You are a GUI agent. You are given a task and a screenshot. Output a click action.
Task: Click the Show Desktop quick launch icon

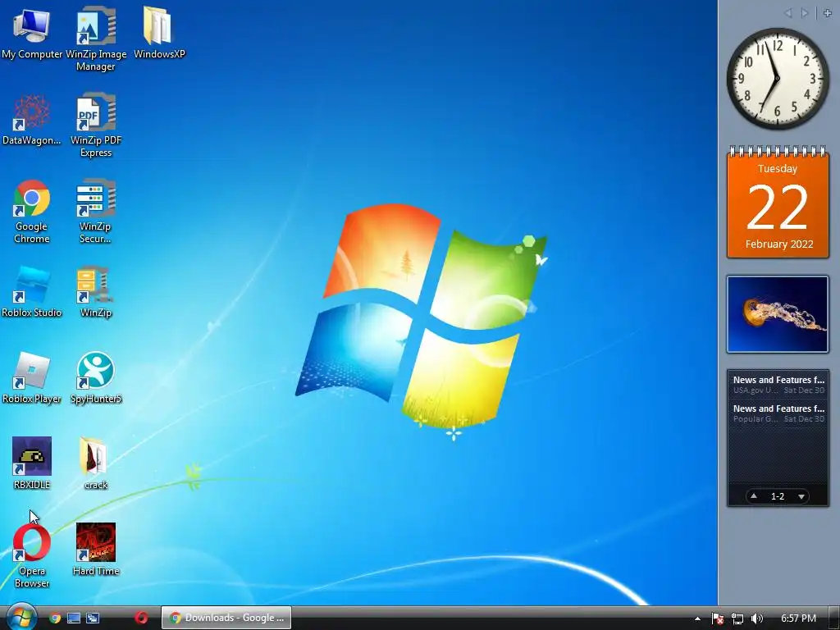point(74,619)
